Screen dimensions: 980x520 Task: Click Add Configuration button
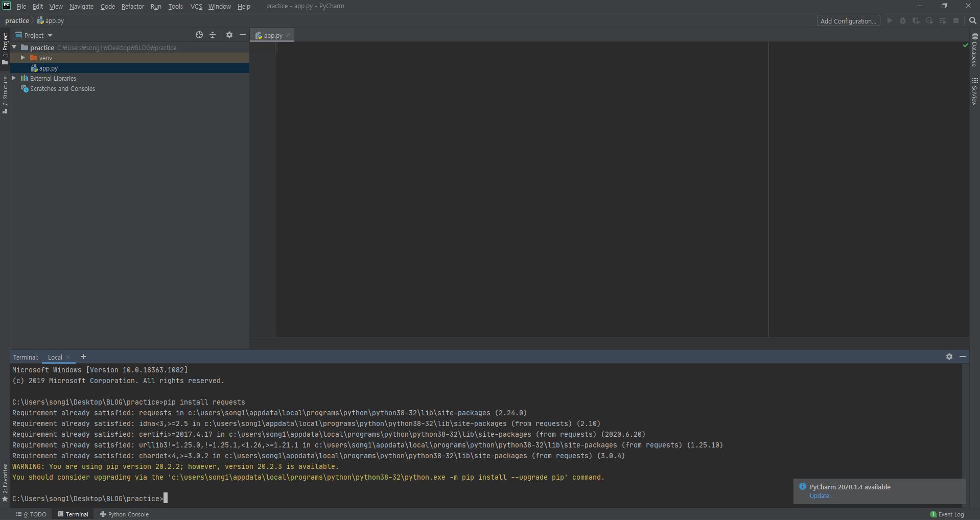click(x=848, y=21)
